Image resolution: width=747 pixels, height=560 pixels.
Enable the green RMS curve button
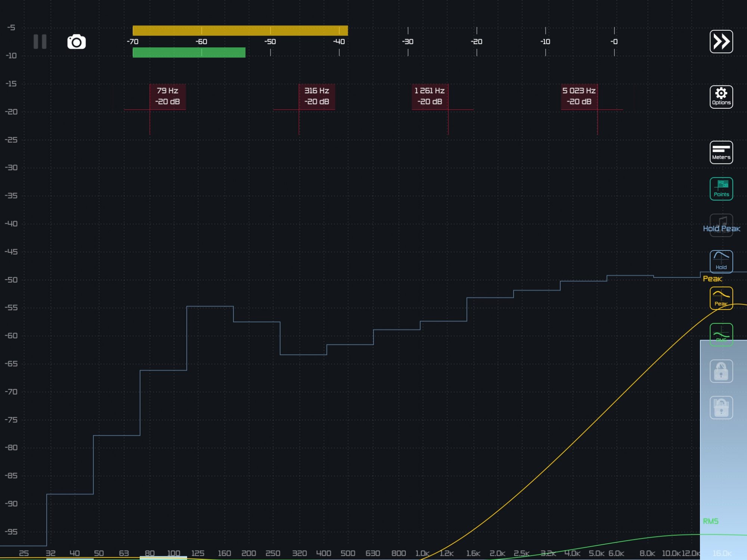pos(721,334)
